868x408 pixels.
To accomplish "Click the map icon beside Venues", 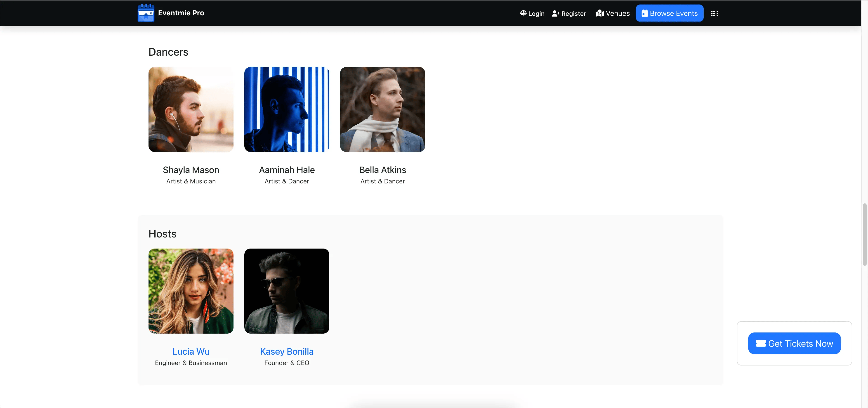I will tap(599, 14).
